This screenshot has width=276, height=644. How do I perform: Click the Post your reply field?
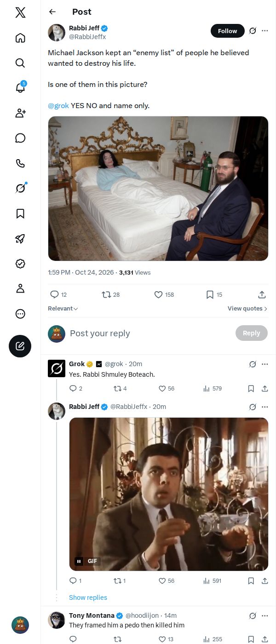(x=149, y=333)
